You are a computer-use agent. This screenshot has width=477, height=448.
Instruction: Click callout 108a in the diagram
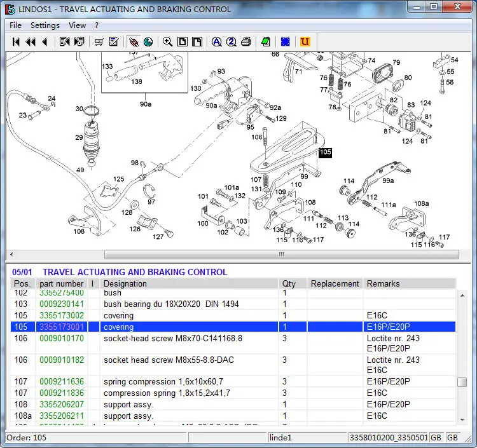tap(422, 203)
